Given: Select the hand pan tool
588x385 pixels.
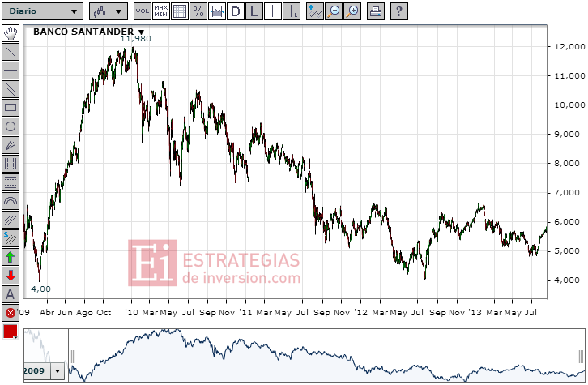Looking at the screenshot, I should click(11, 33).
